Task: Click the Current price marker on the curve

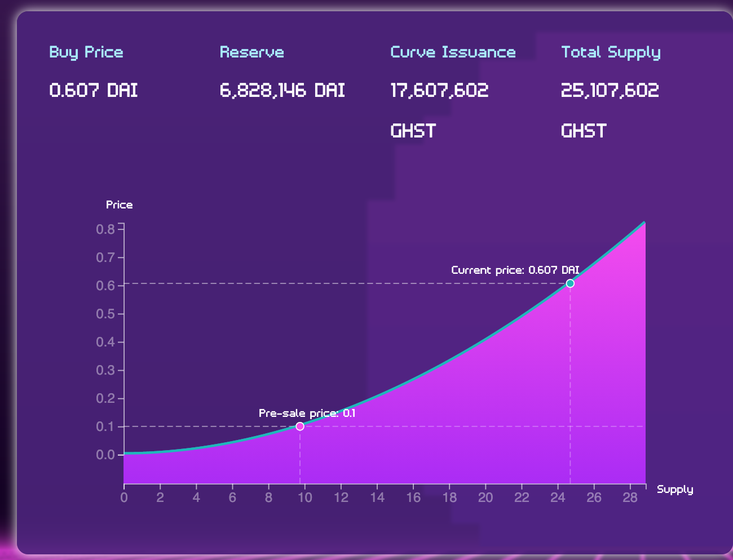Action: click(570, 283)
